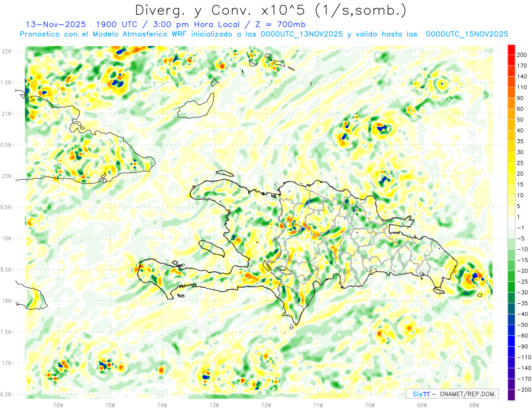Click the '73W' longitude label
The height and width of the screenshot is (411, 532).
pyautogui.click(x=214, y=405)
